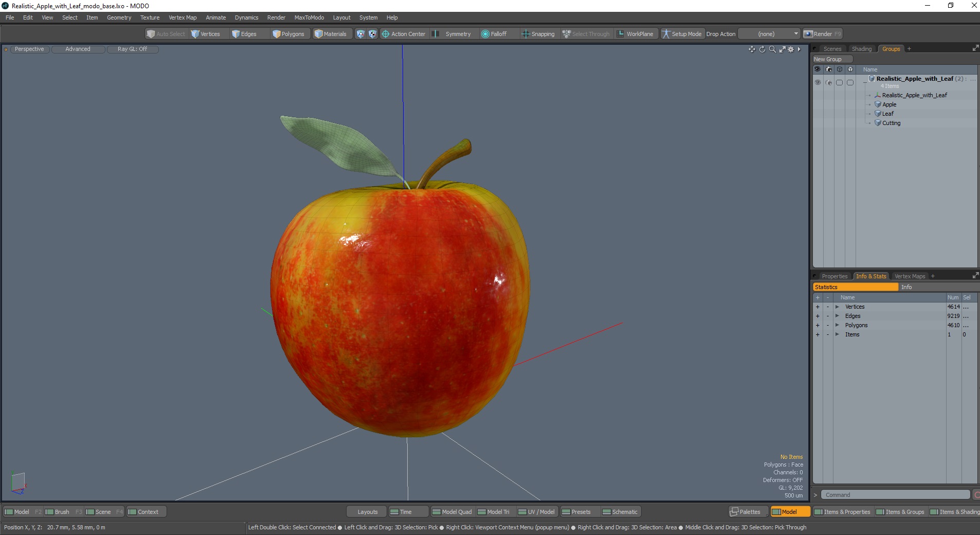Image resolution: width=980 pixels, height=535 pixels.
Task: Click the wireframe cube column header icon
Action: pyautogui.click(x=840, y=69)
